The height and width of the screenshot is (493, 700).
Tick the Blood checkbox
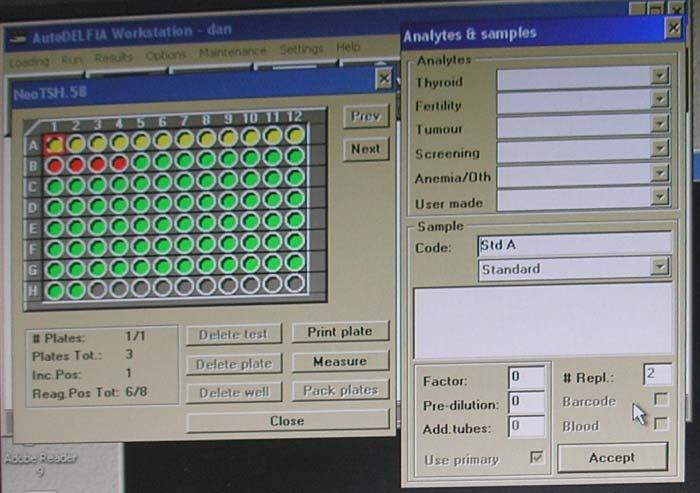(x=661, y=423)
